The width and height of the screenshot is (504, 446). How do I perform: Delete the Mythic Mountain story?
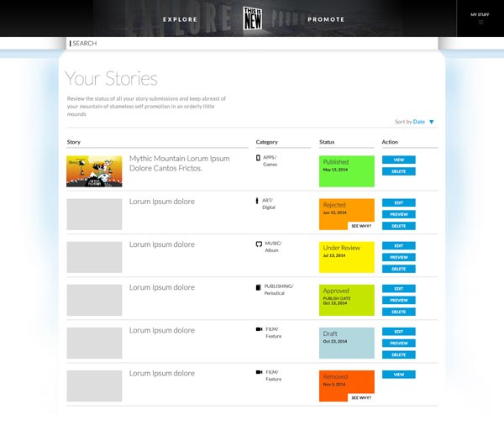(x=399, y=171)
